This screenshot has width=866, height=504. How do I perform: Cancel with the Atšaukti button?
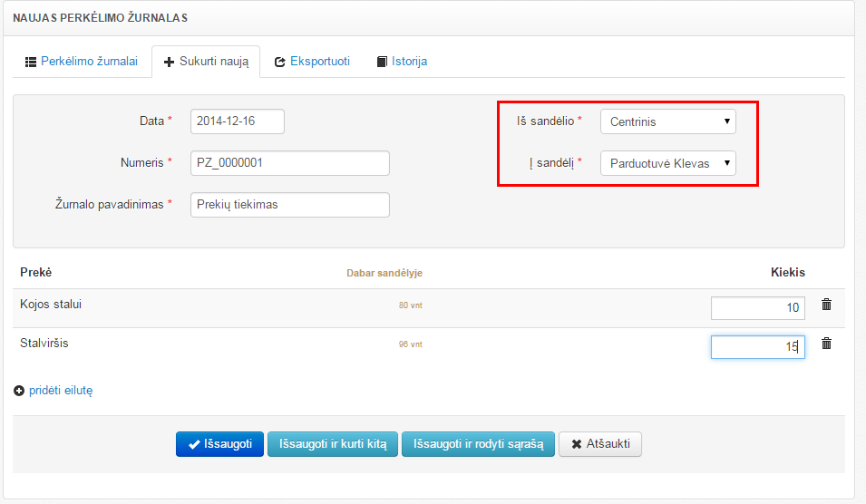[x=600, y=444]
